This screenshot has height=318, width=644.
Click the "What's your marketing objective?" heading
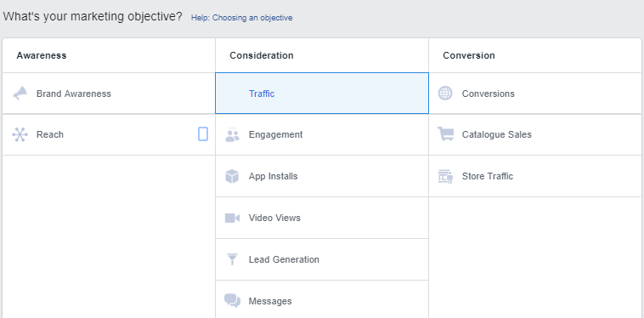click(93, 17)
